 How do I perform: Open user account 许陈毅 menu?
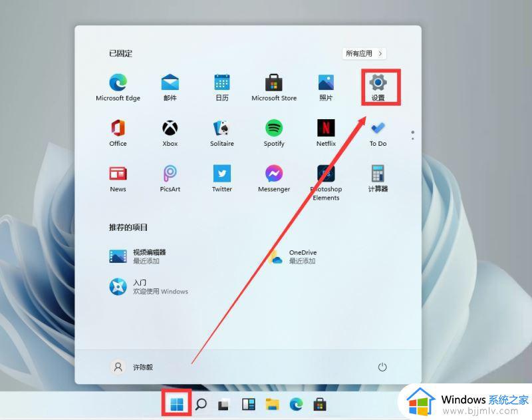pyautogui.click(x=132, y=367)
